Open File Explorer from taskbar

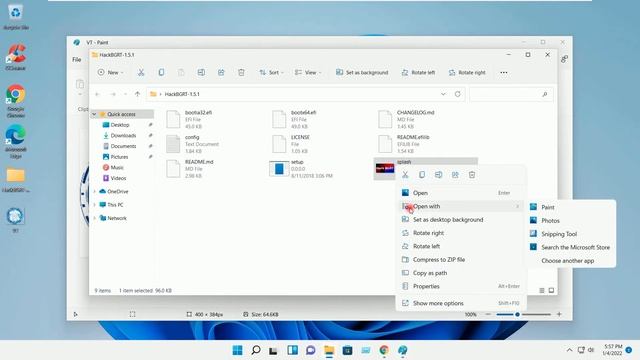tap(329, 350)
